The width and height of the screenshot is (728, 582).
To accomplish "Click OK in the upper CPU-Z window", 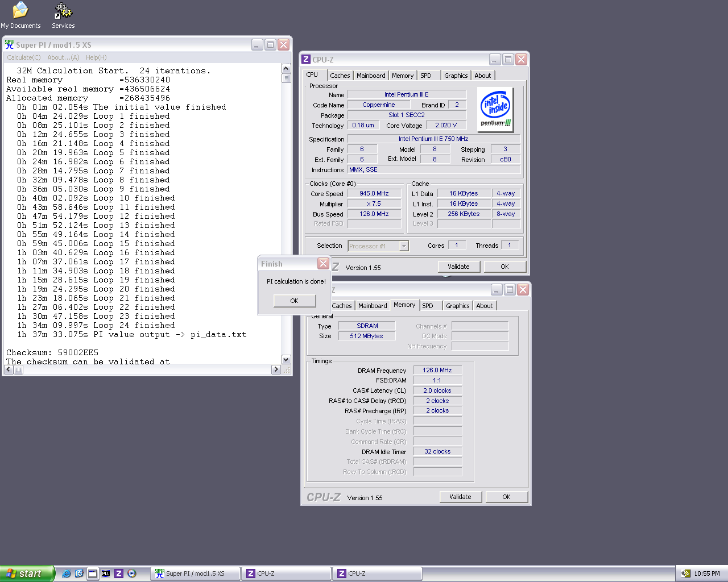I will click(x=504, y=267).
